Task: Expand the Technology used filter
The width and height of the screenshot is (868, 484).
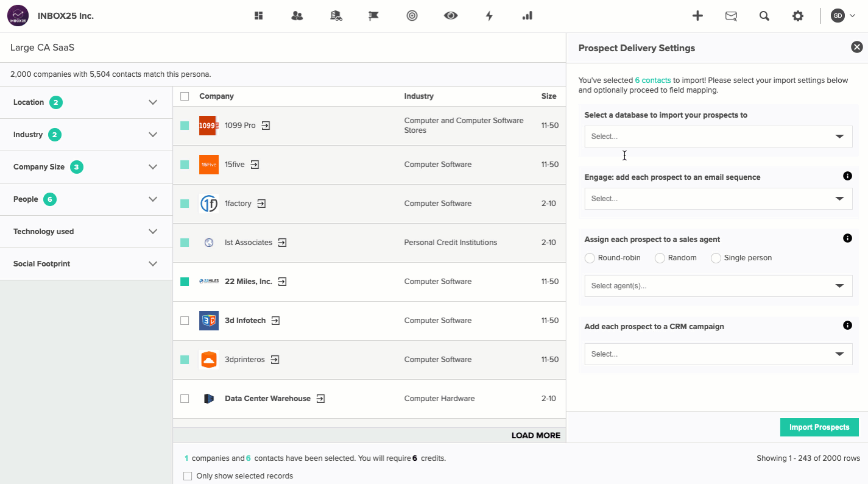Action: (86, 232)
